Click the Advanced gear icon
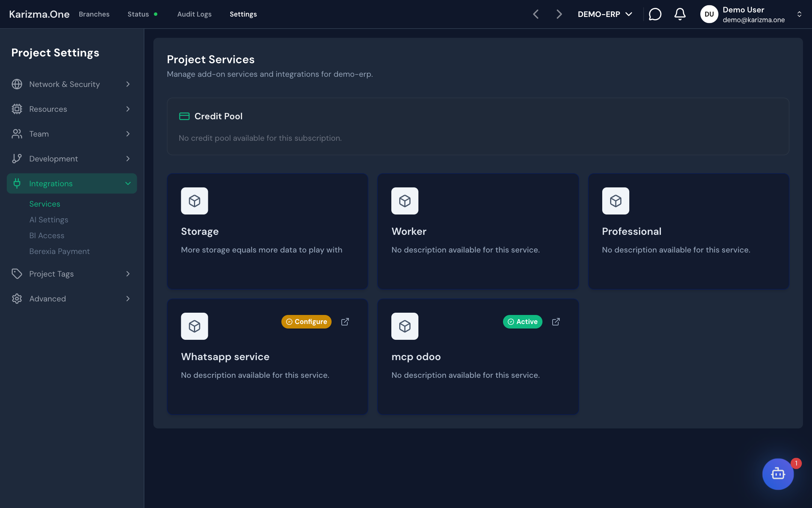Viewport: 812px width, 508px height. pyautogui.click(x=17, y=299)
